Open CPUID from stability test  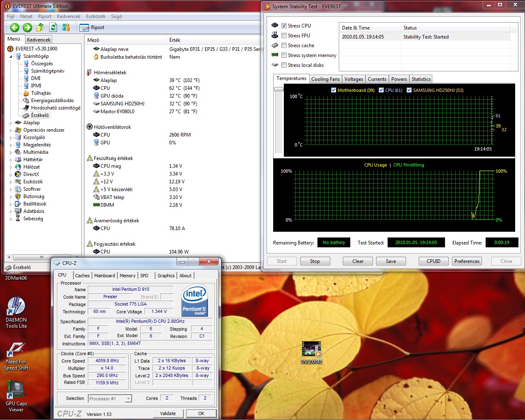[x=434, y=261]
